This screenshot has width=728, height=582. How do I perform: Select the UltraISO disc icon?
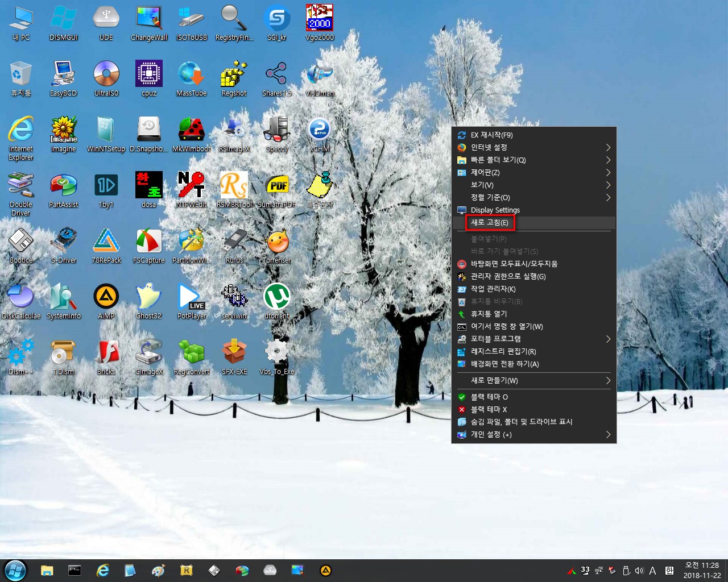pyautogui.click(x=106, y=78)
